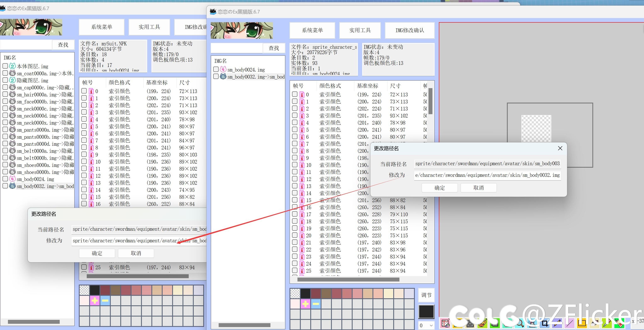Pick the black swatch in right window palette
Viewport: 644px width, 330px height.
tap(305, 294)
